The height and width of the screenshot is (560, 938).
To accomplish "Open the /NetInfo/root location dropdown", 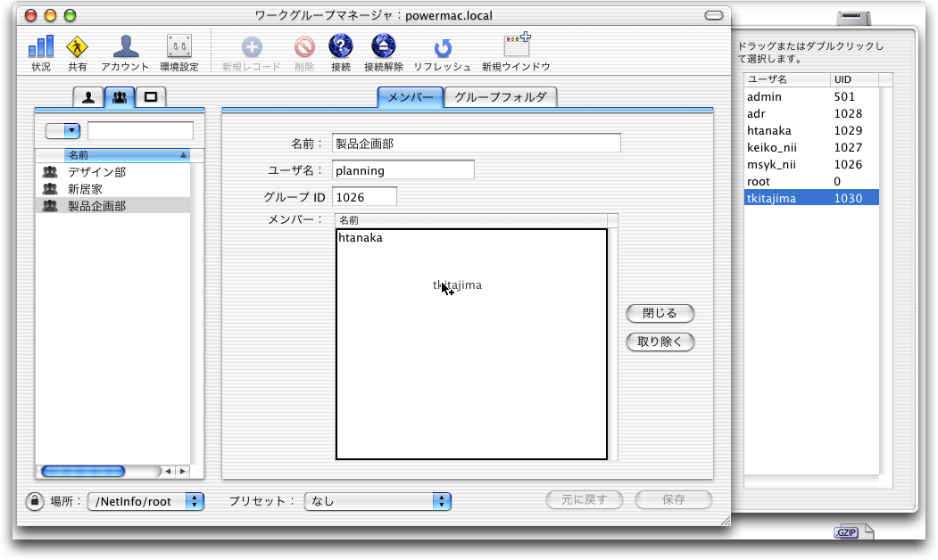I will tap(145, 501).
